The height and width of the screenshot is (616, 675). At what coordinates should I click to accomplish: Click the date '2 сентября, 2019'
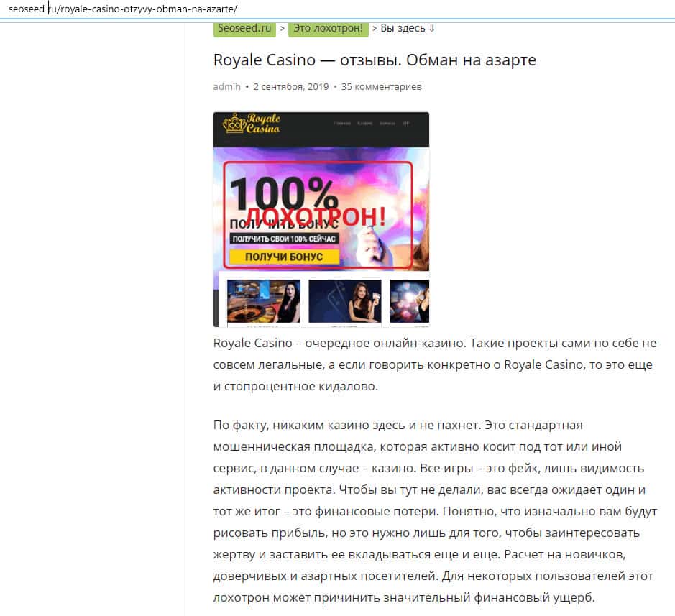291,86
